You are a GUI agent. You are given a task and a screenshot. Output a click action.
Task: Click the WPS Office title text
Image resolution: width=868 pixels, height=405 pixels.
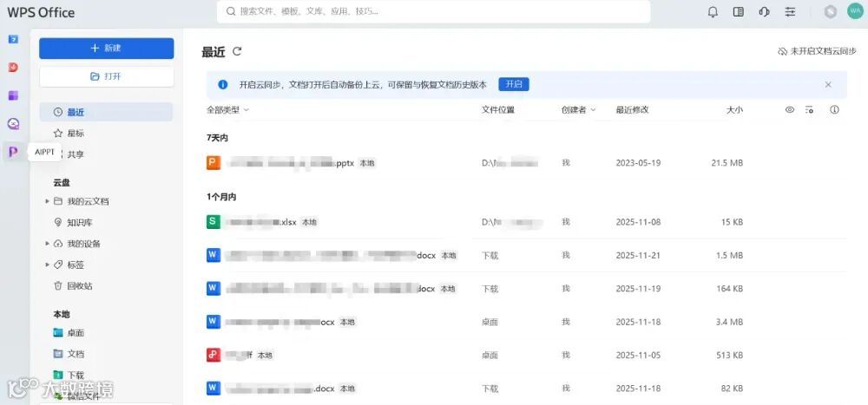[41, 12]
